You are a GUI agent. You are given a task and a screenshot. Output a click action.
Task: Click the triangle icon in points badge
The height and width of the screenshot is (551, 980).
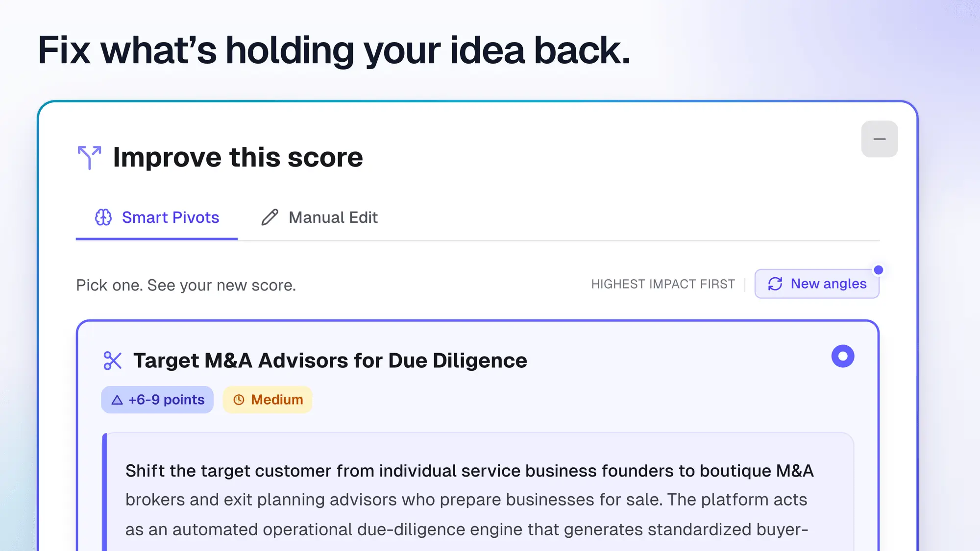click(x=117, y=400)
